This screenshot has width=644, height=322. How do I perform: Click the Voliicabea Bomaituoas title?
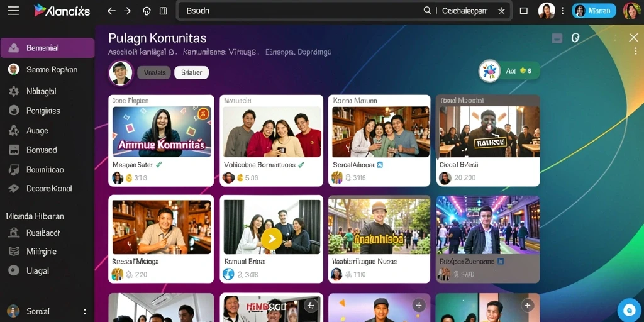260,165
